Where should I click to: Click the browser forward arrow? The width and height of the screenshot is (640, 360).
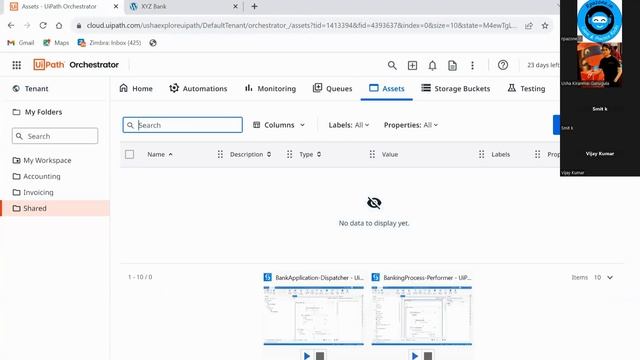click(x=27, y=25)
